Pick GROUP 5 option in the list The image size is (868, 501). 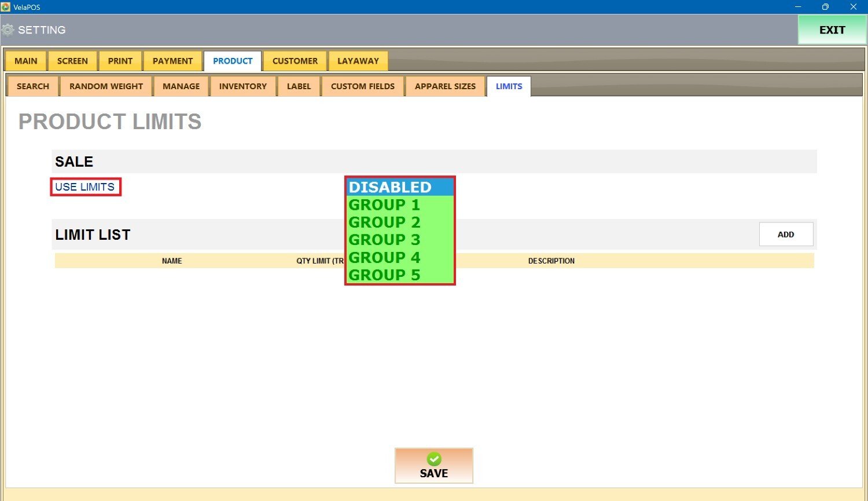tap(399, 275)
